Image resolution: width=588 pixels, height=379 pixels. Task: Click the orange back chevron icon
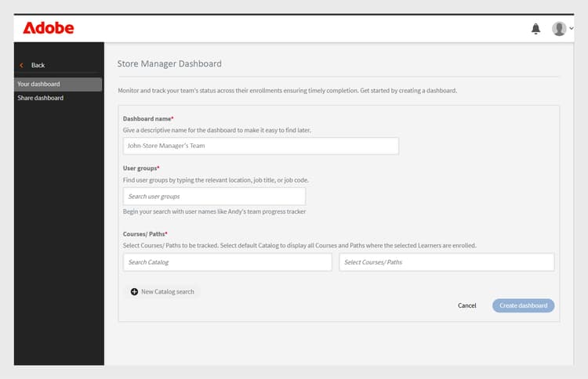coord(22,65)
